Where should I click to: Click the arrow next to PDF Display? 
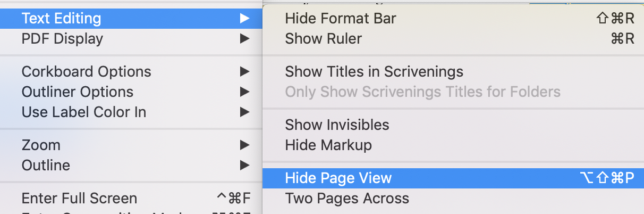[x=244, y=39]
